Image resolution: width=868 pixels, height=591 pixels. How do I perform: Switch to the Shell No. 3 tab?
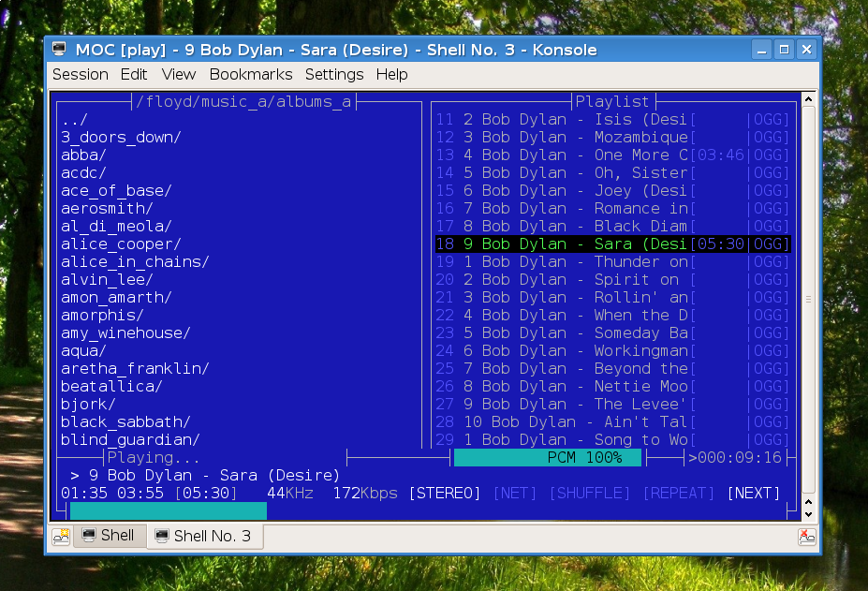[205, 536]
